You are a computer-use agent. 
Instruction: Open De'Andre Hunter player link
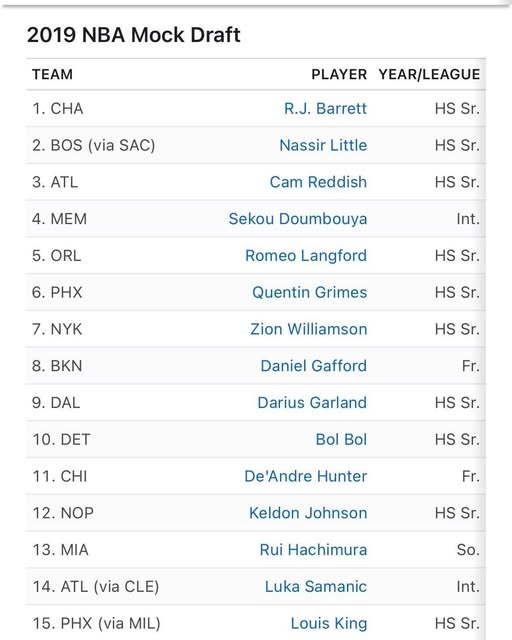pyautogui.click(x=305, y=476)
